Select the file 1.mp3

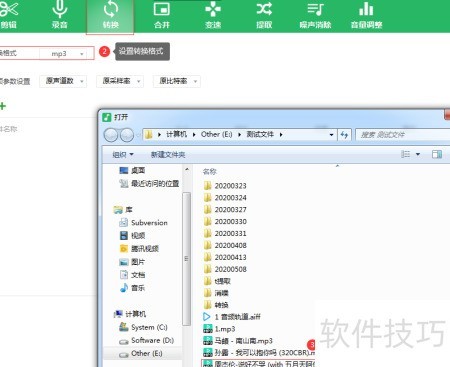(219, 329)
